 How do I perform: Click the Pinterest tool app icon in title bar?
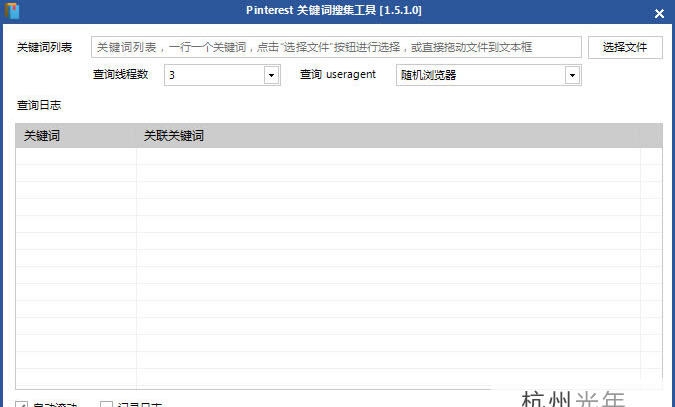pos(12,10)
